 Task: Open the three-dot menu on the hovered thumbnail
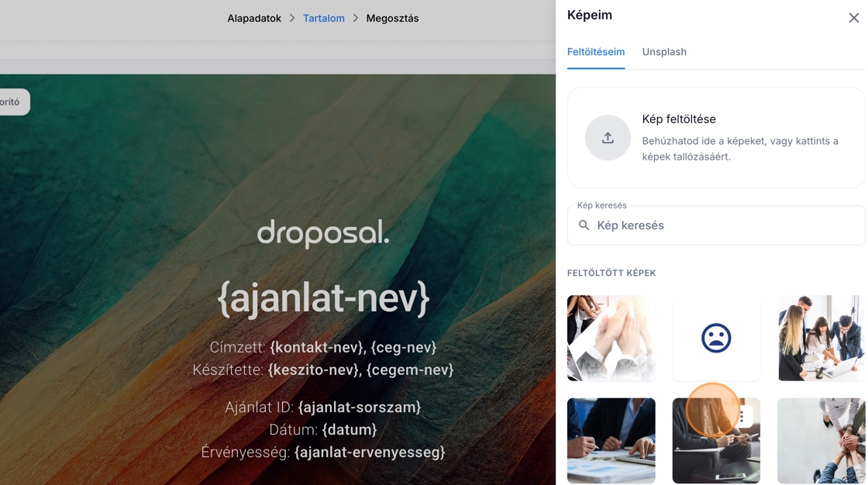(x=742, y=417)
